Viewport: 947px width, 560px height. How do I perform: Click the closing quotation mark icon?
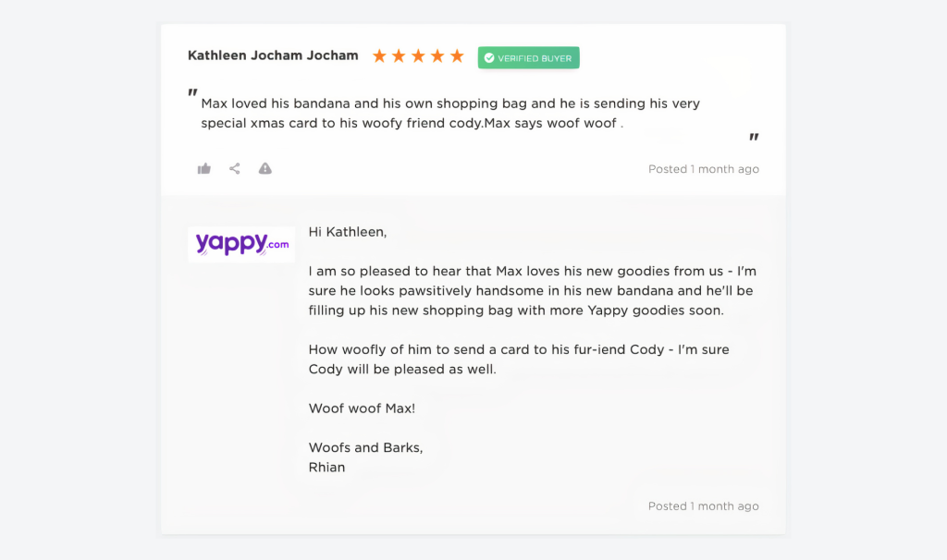click(754, 139)
